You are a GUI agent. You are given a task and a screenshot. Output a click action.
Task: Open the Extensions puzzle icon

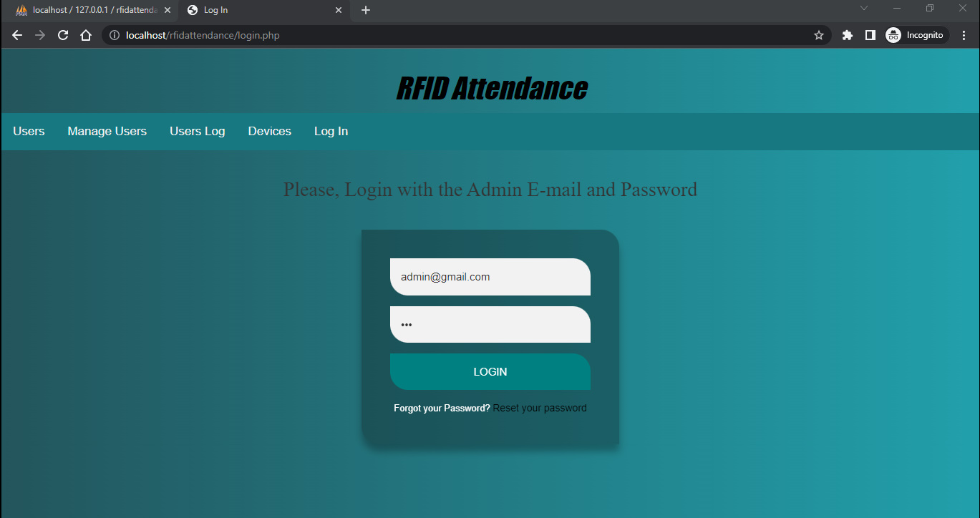[x=848, y=35]
